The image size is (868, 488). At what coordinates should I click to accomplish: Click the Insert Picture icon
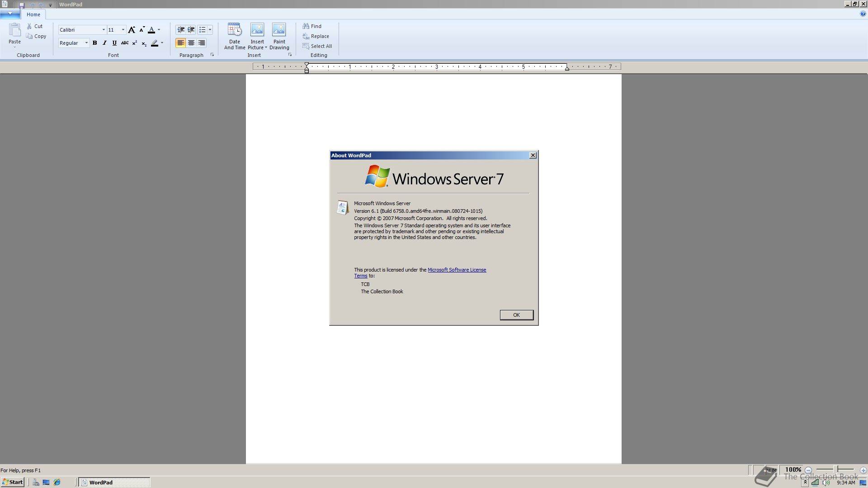coord(257,30)
